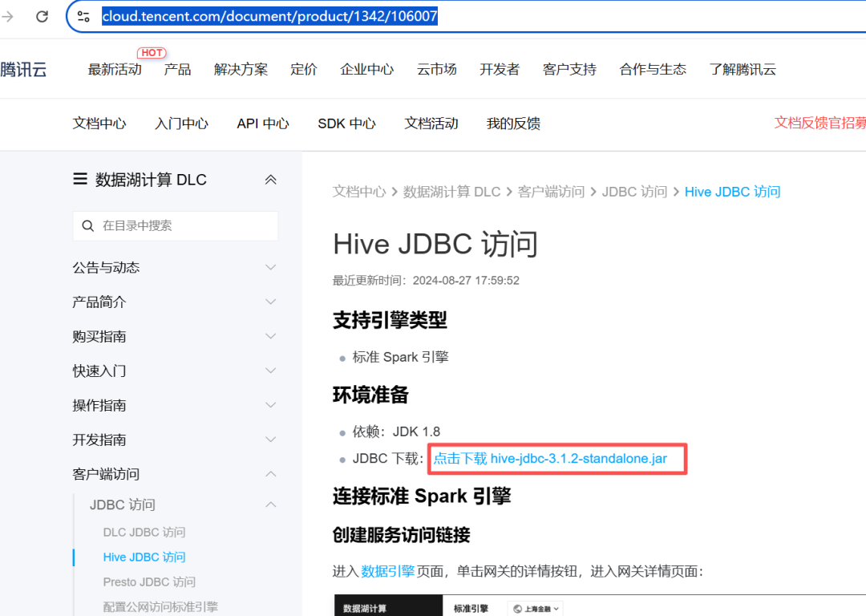Image resolution: width=866 pixels, height=616 pixels.
Task: Open 解决方案 menu
Action: pos(241,70)
